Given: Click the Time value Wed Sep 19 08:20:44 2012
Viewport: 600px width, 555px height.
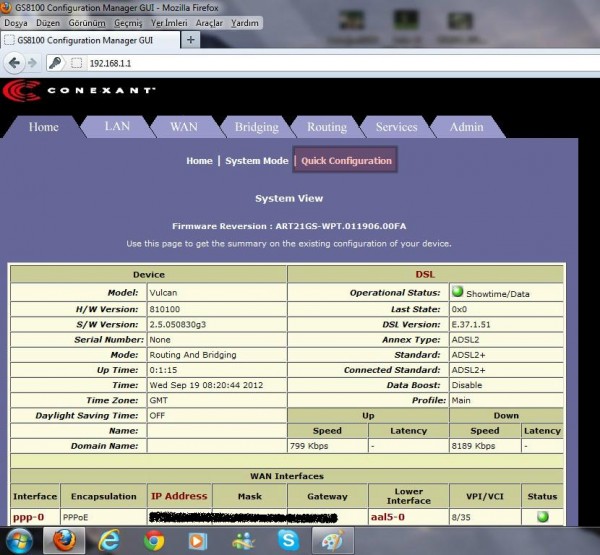Looking at the screenshot, I should [x=206, y=385].
